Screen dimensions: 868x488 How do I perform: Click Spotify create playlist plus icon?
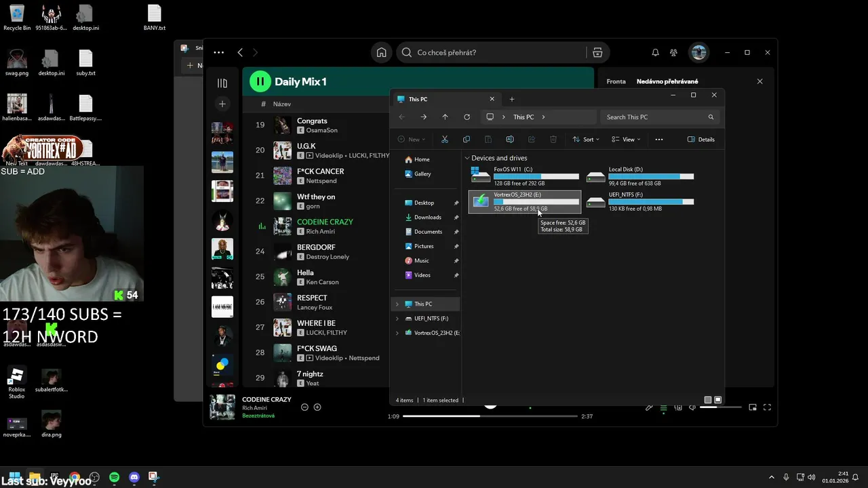click(222, 104)
